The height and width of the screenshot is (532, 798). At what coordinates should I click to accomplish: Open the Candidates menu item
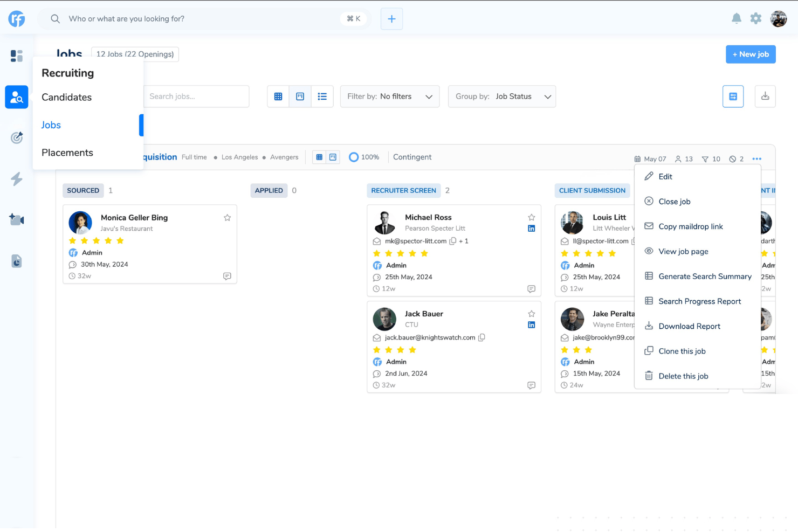coord(66,98)
